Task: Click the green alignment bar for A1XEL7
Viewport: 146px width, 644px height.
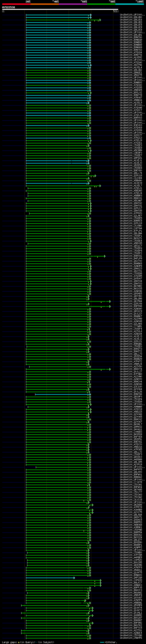Action: 63,186
